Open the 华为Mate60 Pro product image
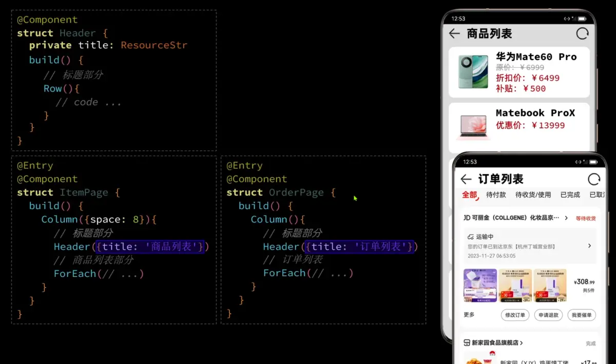 (473, 72)
